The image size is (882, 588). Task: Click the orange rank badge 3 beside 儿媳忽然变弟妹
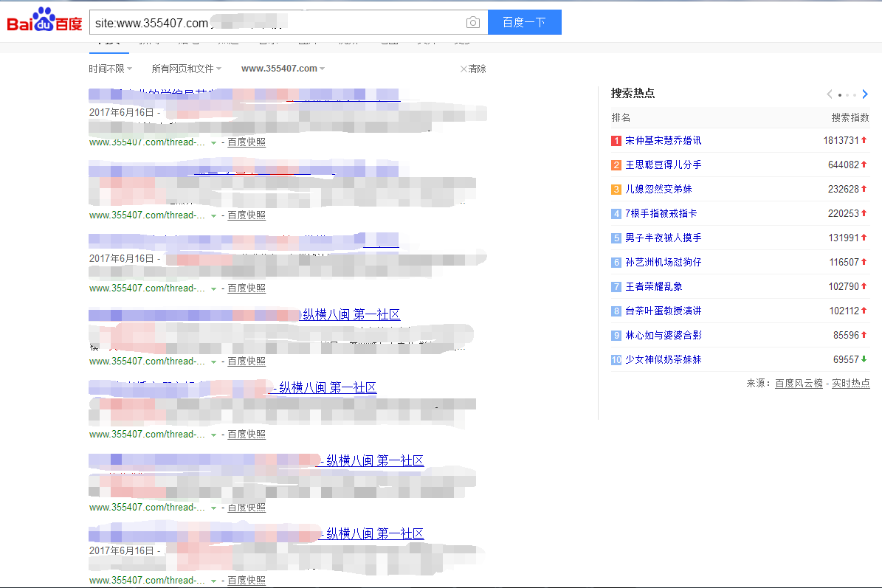click(x=616, y=189)
